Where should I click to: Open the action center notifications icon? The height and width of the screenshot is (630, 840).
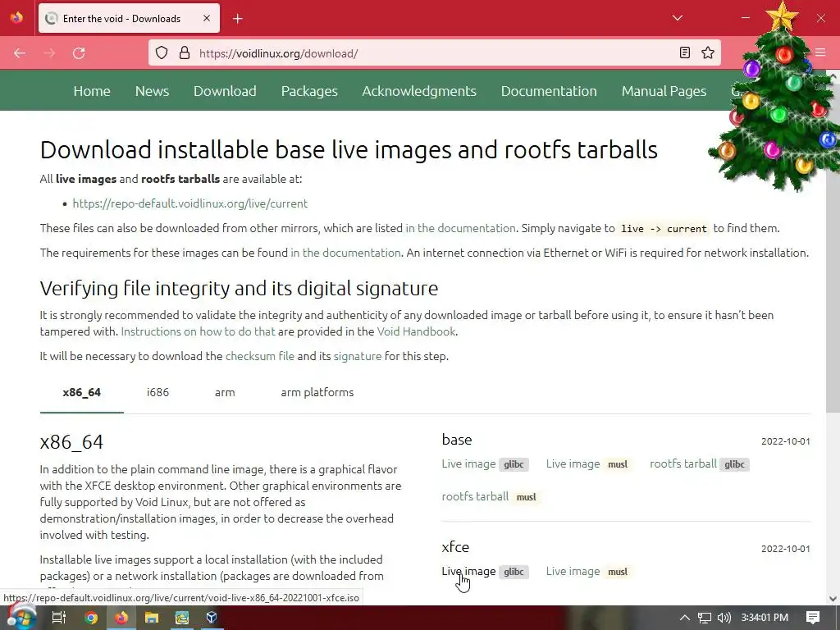tap(813, 618)
